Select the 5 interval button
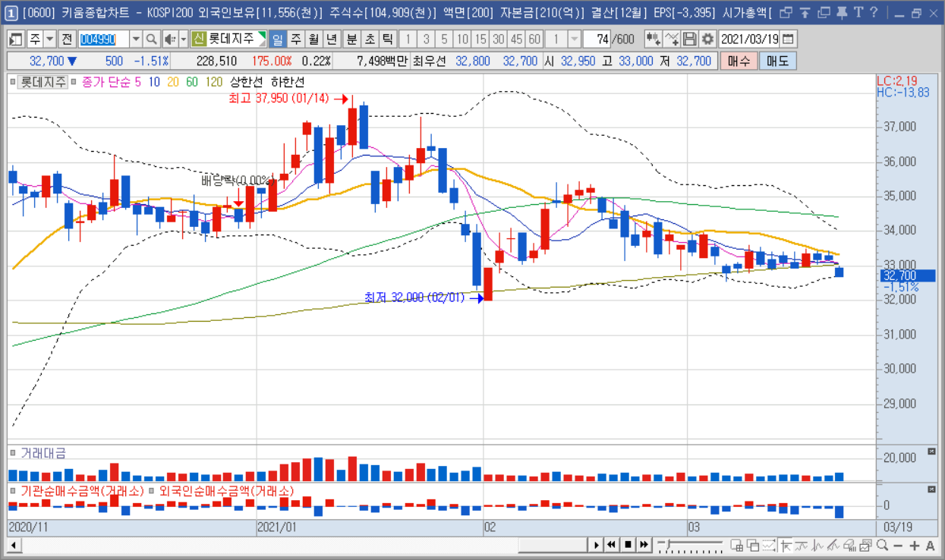The height and width of the screenshot is (560, 945). pyautogui.click(x=443, y=39)
